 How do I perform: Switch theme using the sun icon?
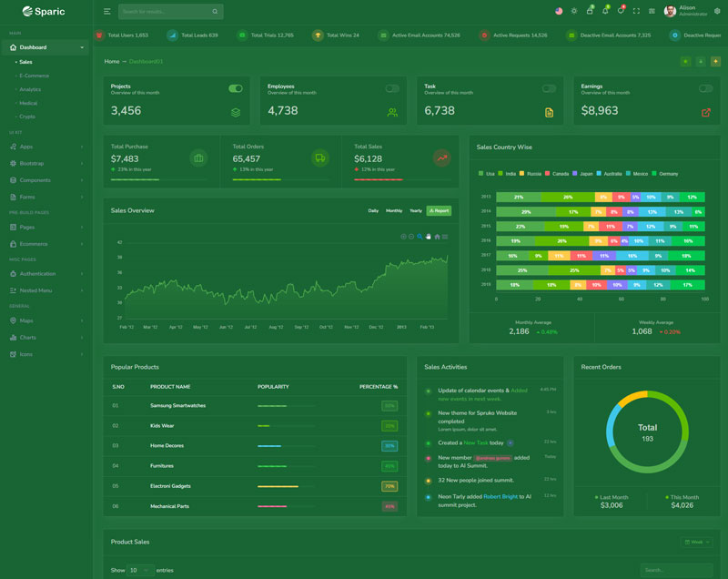tap(574, 11)
